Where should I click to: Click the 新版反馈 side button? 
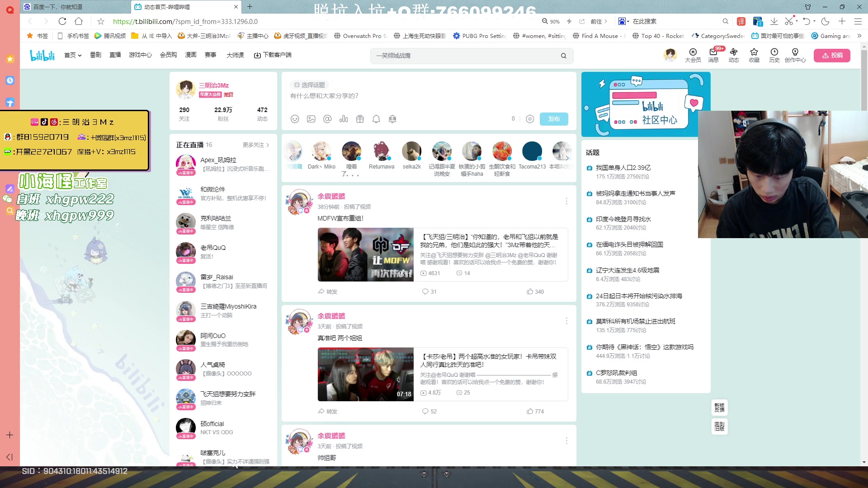coord(719,408)
